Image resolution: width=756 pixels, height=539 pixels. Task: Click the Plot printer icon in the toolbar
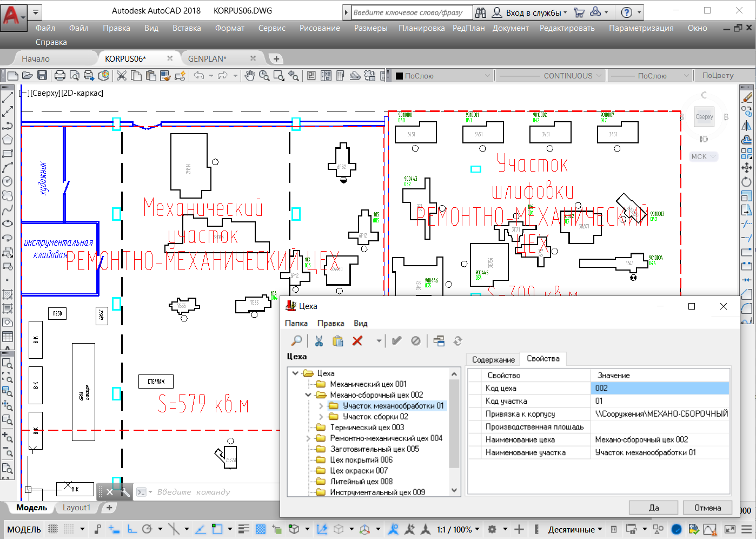coord(60,76)
